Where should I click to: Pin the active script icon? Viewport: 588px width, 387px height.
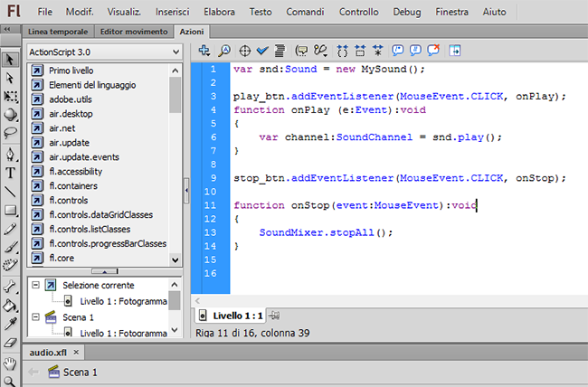tap(274, 316)
